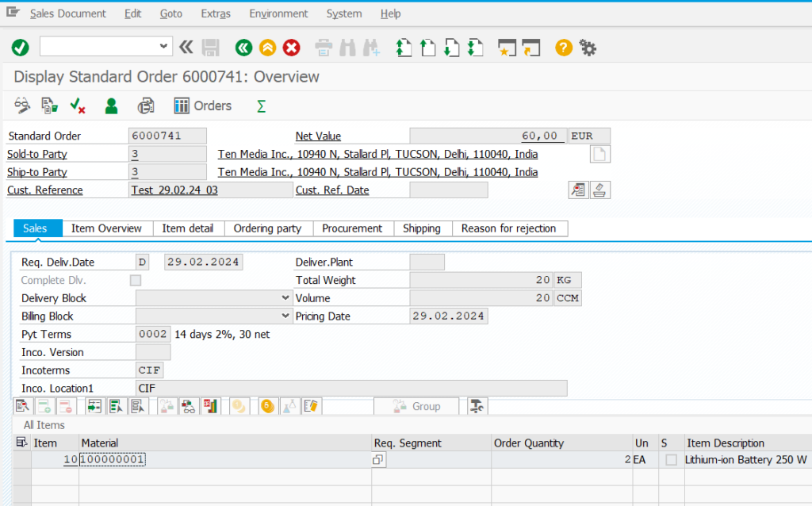The width and height of the screenshot is (812, 506).
Task: Open the Goto menu
Action: click(170, 13)
